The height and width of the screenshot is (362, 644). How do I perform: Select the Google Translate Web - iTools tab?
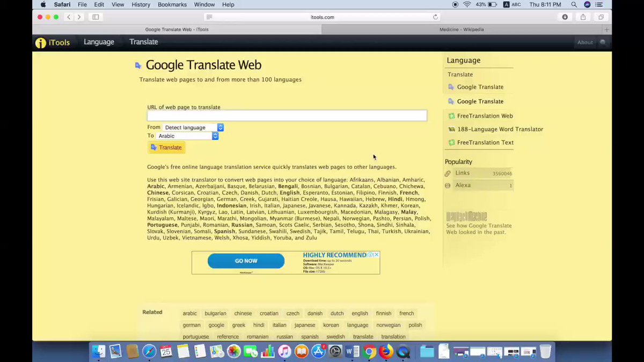coord(177,29)
